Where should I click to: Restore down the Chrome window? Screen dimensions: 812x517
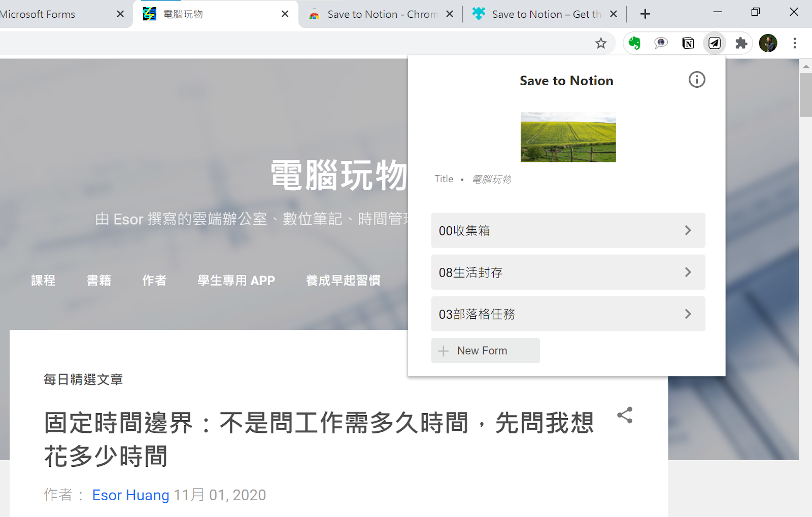[x=756, y=12]
